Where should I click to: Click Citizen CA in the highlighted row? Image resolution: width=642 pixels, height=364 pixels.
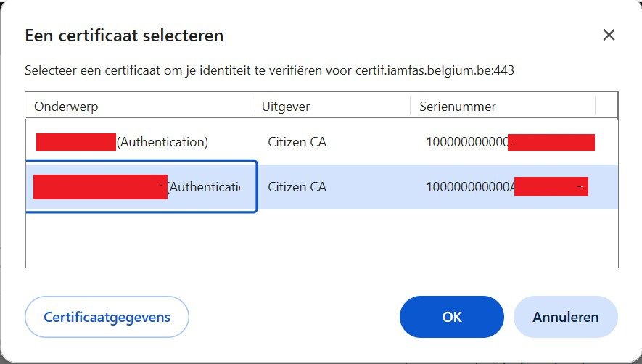point(297,187)
